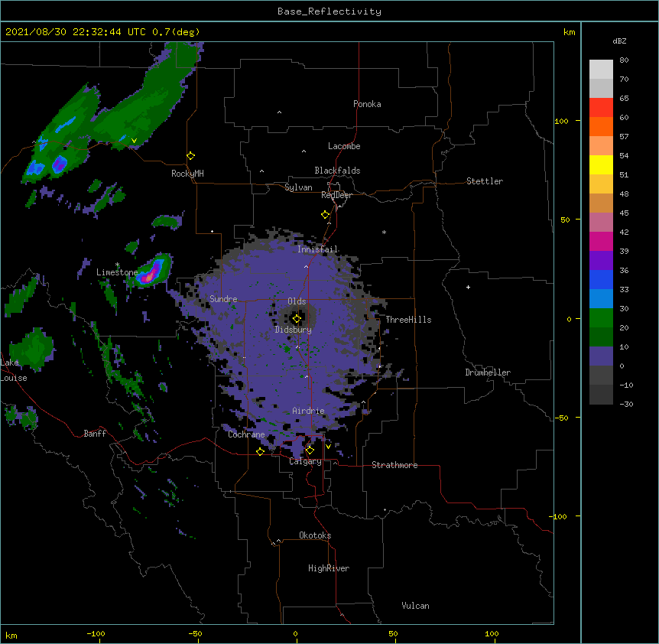Click the km unit label at bottom left
Viewport: 659px width, 644px height.
pos(11,636)
